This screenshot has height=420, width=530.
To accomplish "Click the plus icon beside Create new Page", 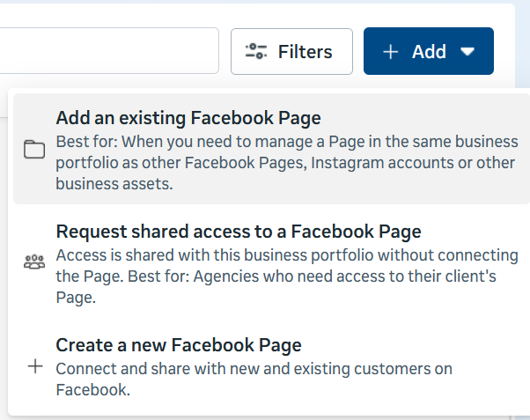I will pos(35,366).
